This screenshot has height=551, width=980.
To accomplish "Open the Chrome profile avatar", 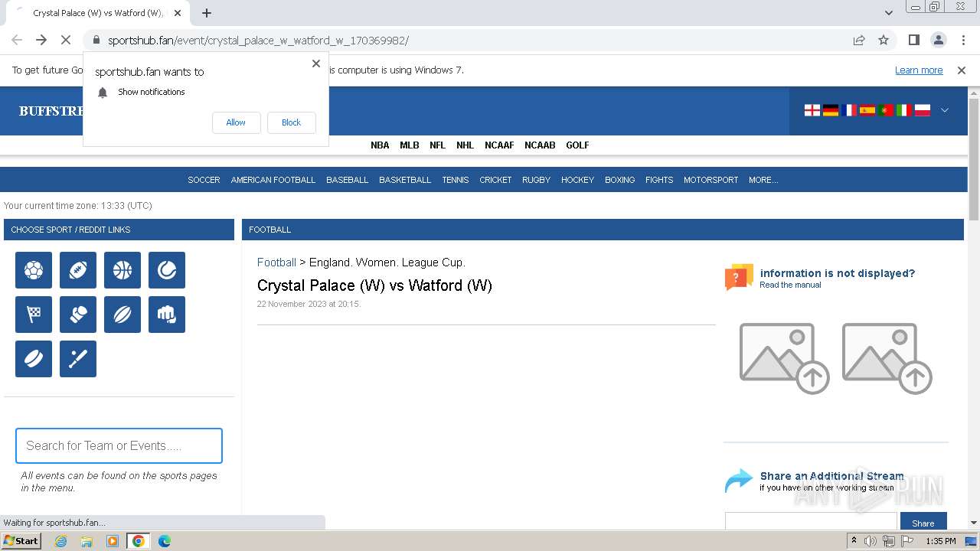I will pyautogui.click(x=938, y=41).
